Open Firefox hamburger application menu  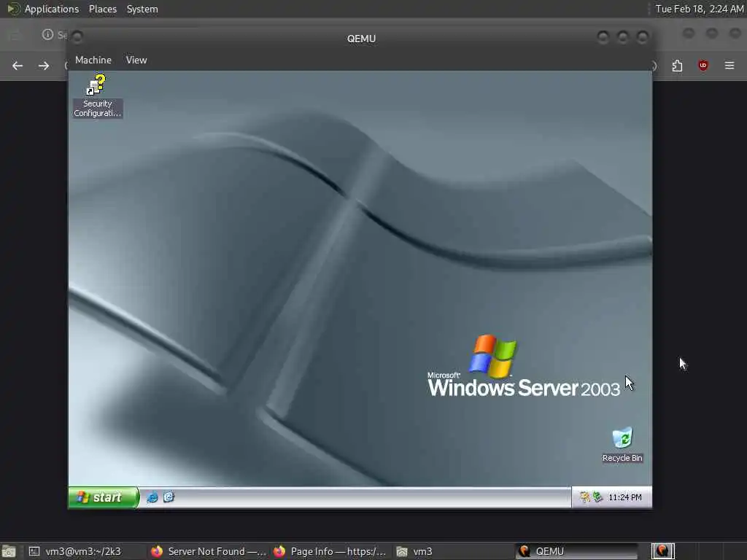[x=729, y=66]
